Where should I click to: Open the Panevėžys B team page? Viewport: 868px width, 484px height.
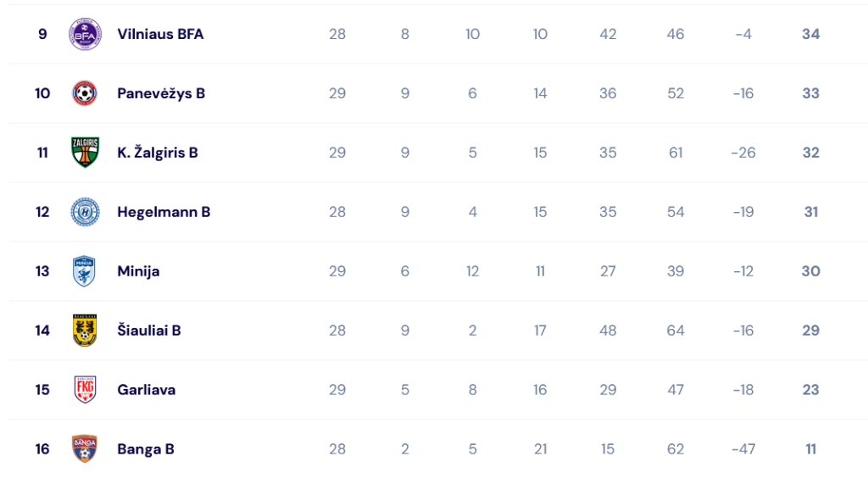tap(161, 93)
